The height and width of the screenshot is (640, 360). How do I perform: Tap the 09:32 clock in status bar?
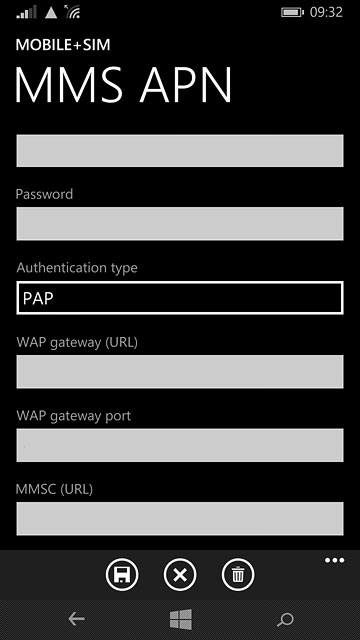(x=326, y=12)
